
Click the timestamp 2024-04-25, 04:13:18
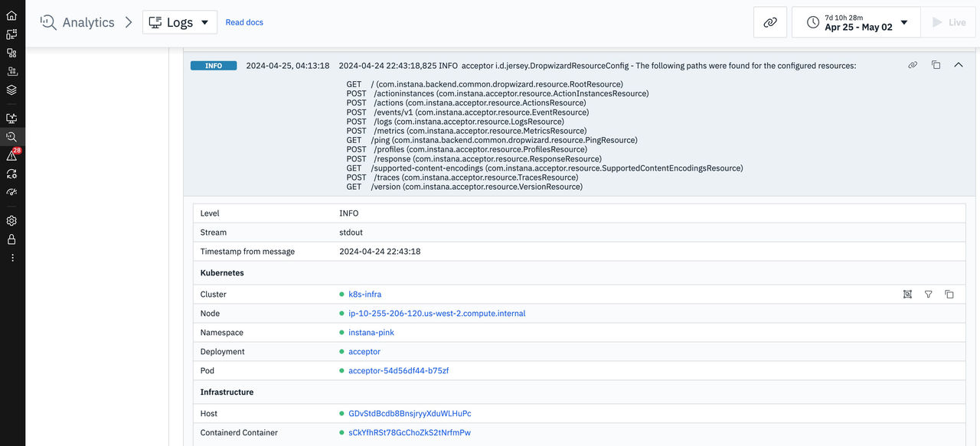pos(288,66)
